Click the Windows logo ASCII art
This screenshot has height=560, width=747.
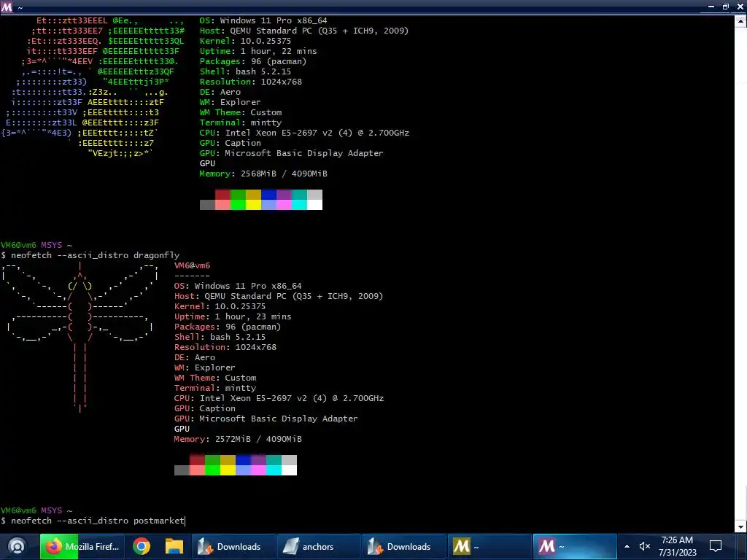coord(93,87)
